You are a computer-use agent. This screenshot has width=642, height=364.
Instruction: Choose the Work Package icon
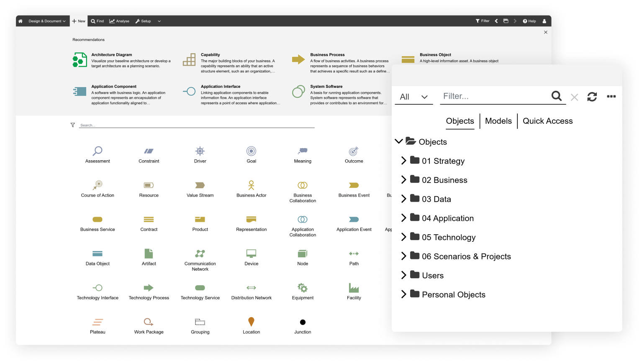point(149,322)
